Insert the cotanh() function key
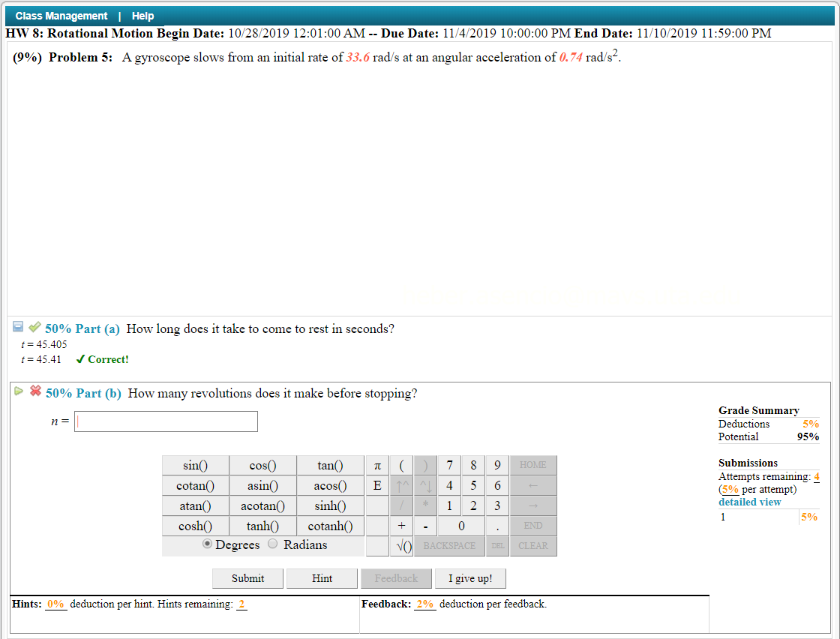 [330, 526]
